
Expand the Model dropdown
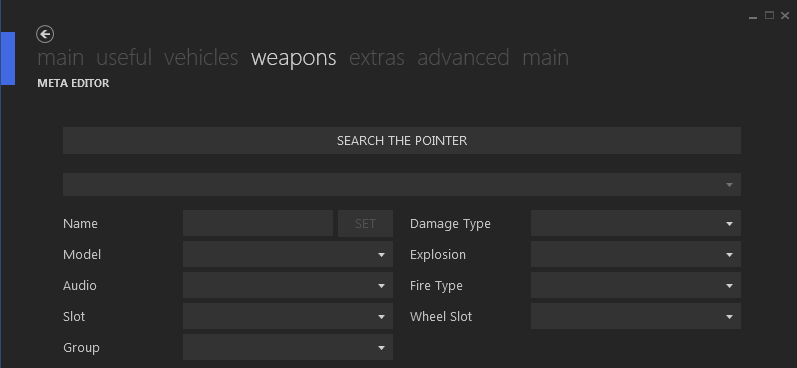[x=288, y=255]
